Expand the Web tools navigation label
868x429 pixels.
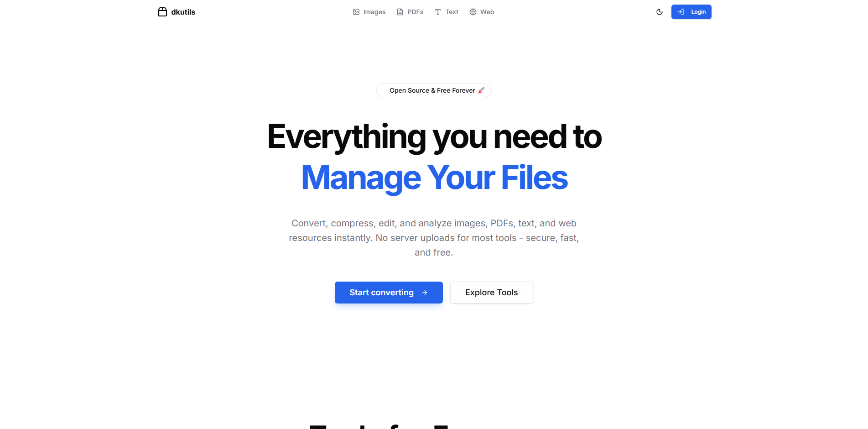pyautogui.click(x=487, y=12)
